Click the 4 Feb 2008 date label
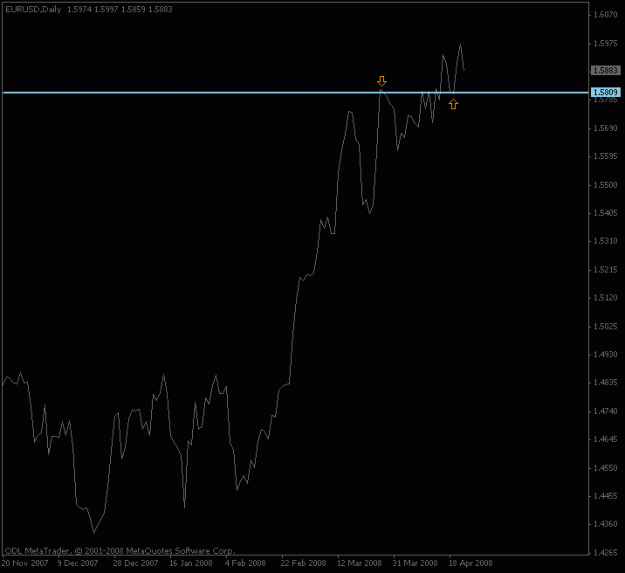The height and width of the screenshot is (573, 625). (245, 563)
